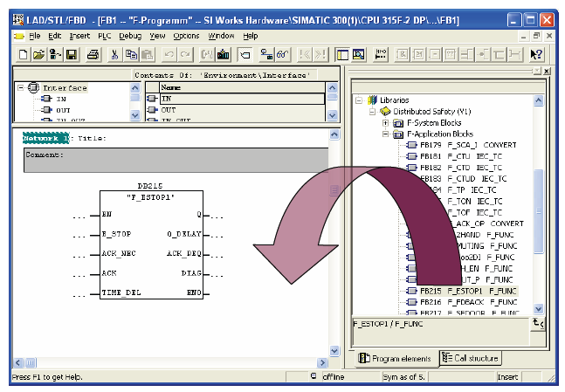
Task: Click the editor horizontal scrollbar right arrow
Action: click(322, 363)
